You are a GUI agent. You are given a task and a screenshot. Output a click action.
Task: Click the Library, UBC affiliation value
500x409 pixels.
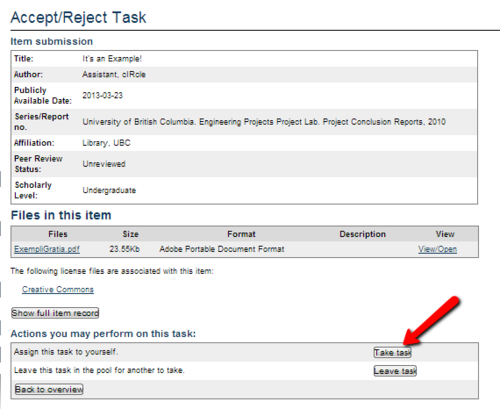click(x=106, y=143)
